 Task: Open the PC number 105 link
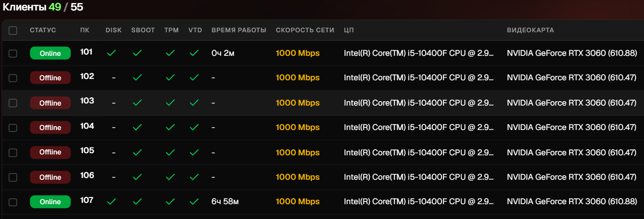tap(87, 151)
